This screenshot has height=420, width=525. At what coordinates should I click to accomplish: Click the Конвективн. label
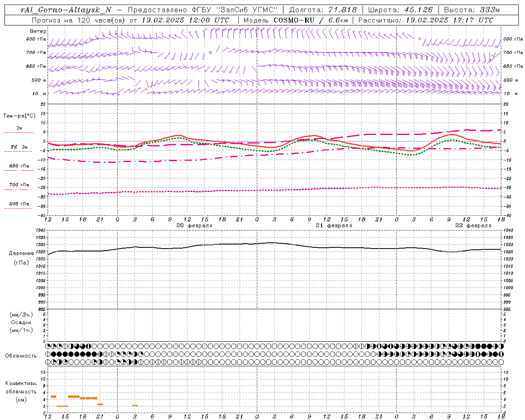21,383
